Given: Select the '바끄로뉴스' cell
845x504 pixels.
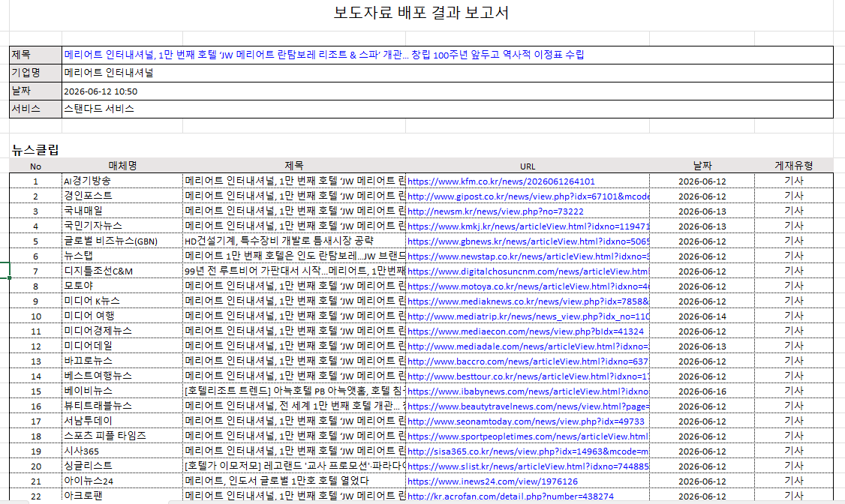Looking at the screenshot, I should click(122, 361).
